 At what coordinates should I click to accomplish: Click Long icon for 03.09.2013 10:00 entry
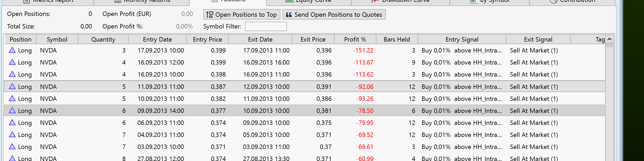coord(12,147)
